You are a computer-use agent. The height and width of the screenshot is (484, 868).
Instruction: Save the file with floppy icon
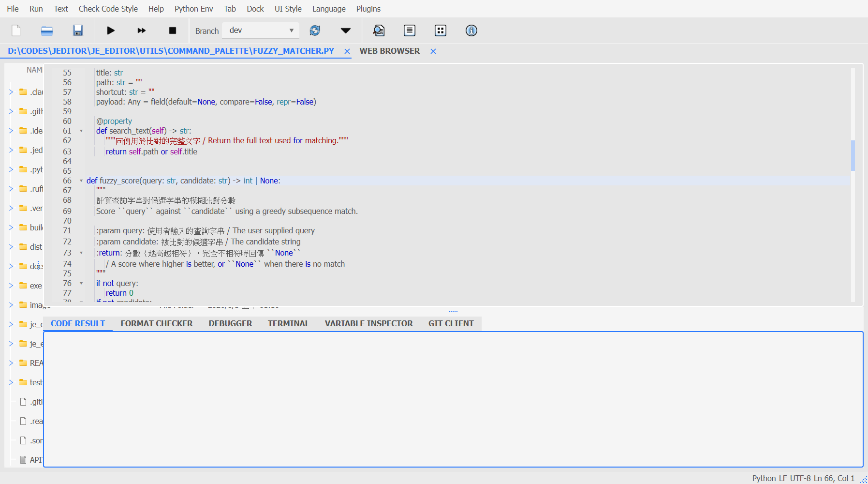[78, 30]
